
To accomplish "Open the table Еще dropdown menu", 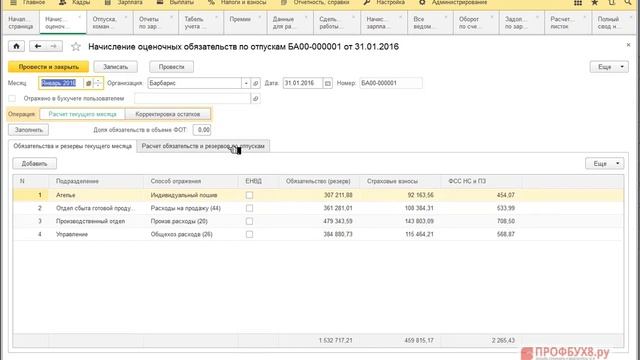I will pos(604,164).
